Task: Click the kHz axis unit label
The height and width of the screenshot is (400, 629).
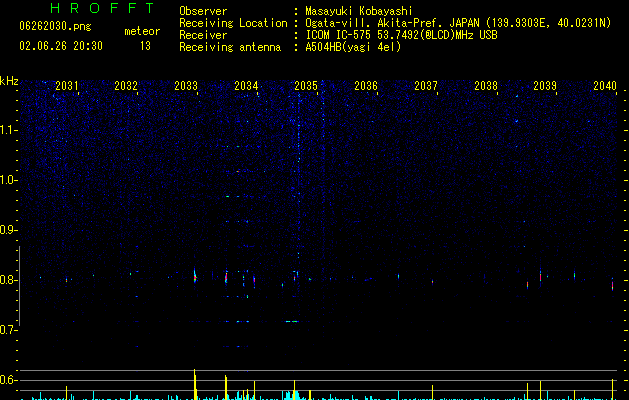Action: coord(9,81)
